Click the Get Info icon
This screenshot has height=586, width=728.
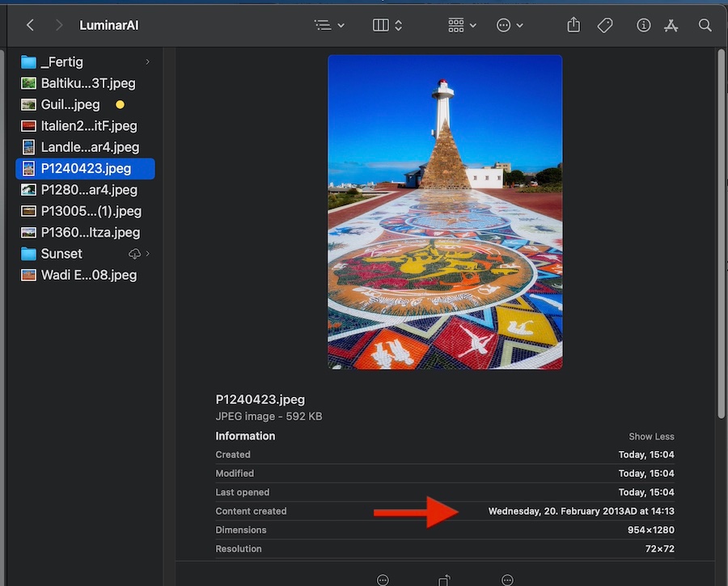(644, 25)
